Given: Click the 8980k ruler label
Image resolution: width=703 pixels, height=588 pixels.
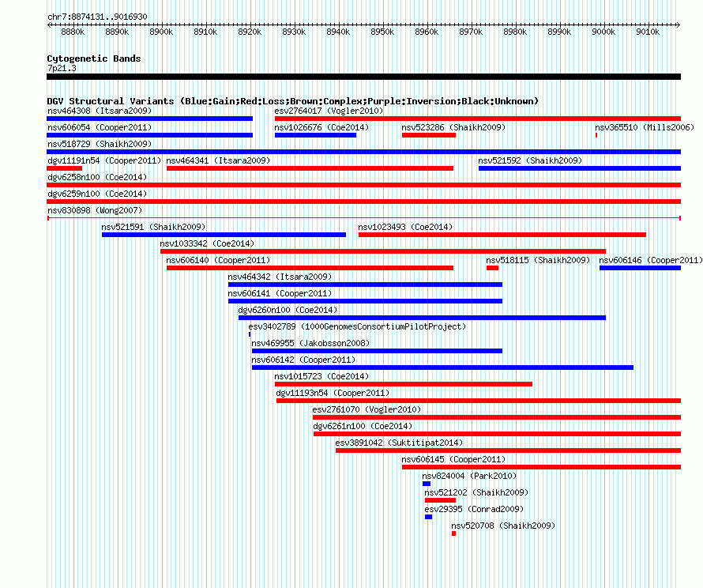Looking at the screenshot, I should pyautogui.click(x=515, y=32).
